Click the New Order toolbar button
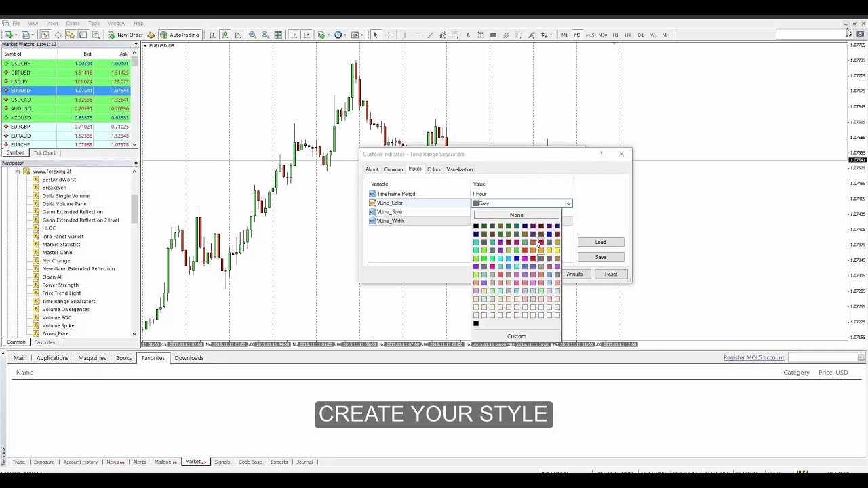Viewport: 868px width, 488px height. pos(125,35)
